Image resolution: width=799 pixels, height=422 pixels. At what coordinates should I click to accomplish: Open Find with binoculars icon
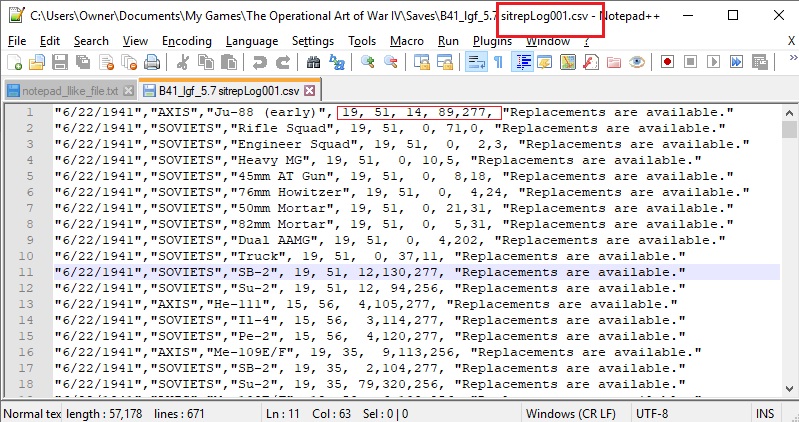tap(313, 62)
